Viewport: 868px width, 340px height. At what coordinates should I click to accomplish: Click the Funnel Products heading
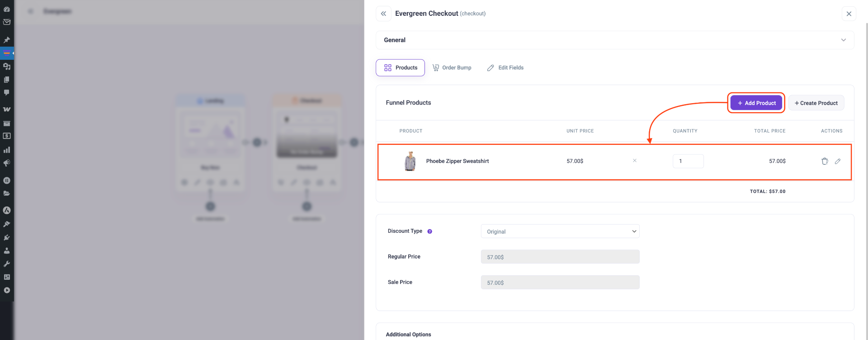click(x=408, y=103)
